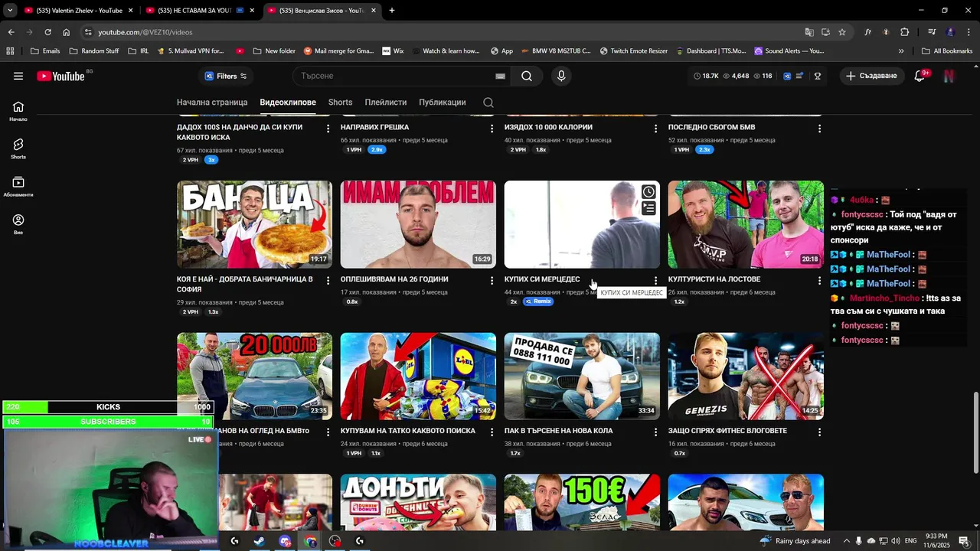Switch to Valentin Zhelev browser tab
This screenshot has height=551, width=980.
(80, 11)
